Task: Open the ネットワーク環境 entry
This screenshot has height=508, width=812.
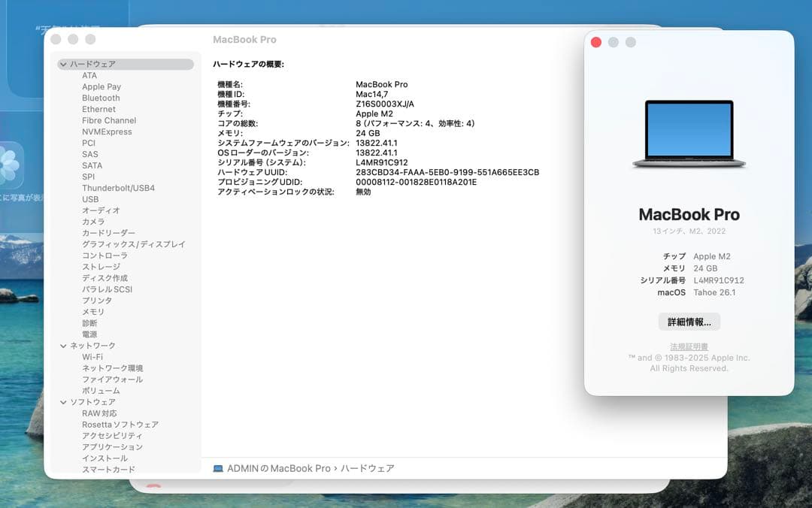Action: 112,368
